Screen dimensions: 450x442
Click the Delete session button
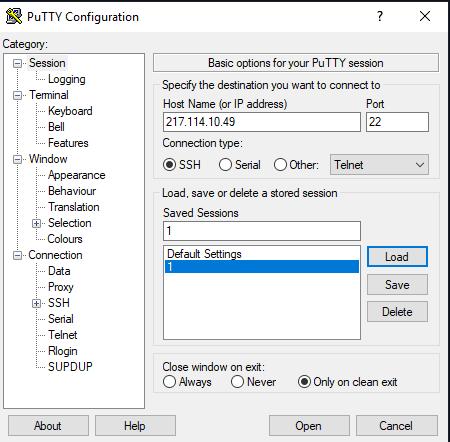tap(397, 312)
